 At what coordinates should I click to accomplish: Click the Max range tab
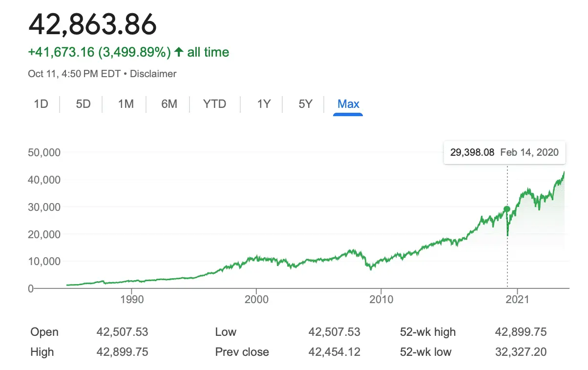(348, 104)
